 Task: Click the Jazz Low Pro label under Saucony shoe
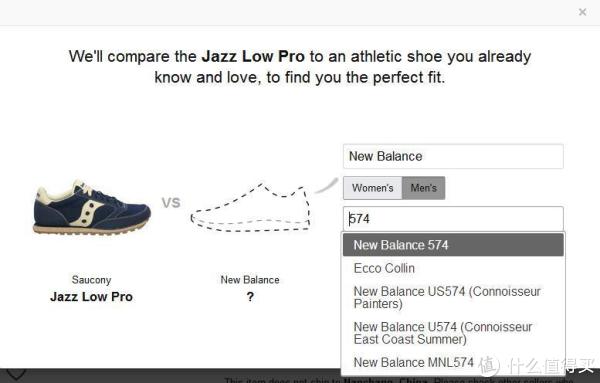[x=91, y=297]
